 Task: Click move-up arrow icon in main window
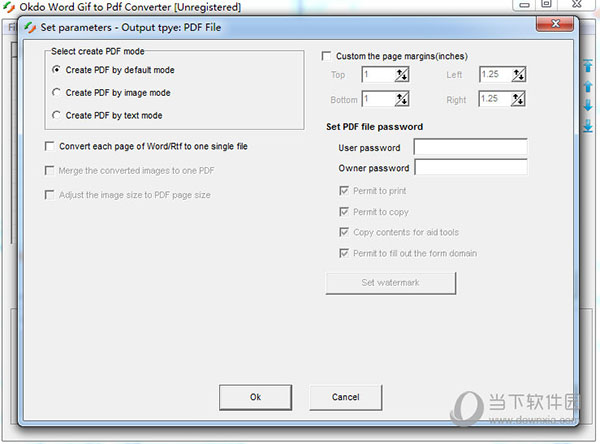(588, 87)
